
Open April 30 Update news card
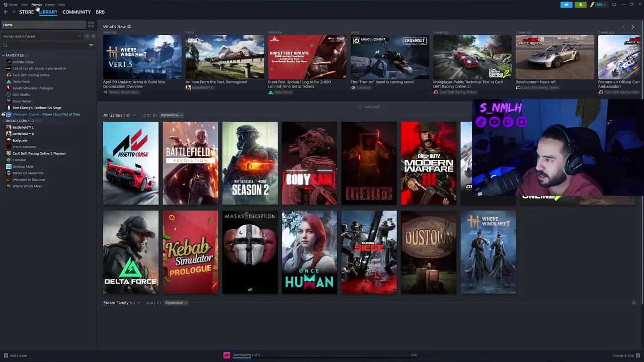[x=142, y=64]
